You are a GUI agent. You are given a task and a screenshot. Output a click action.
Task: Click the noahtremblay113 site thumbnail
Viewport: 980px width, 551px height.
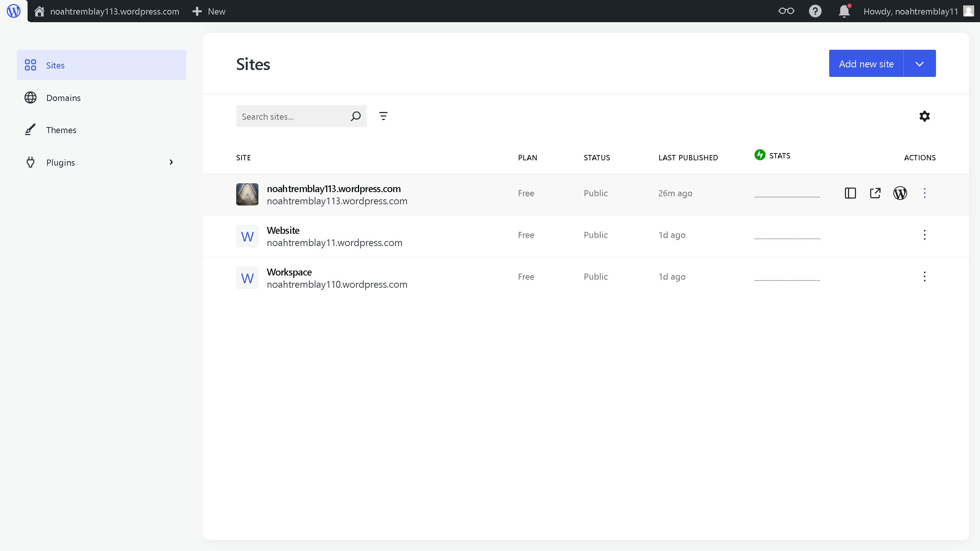[247, 194]
